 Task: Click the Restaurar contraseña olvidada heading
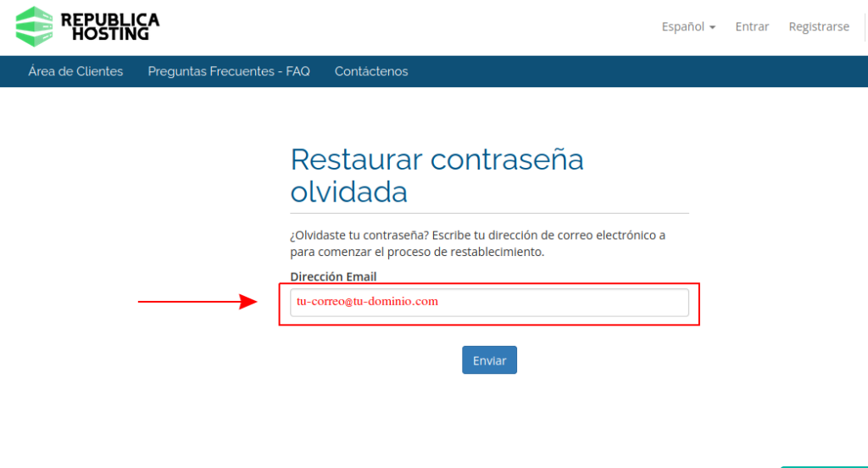437,175
